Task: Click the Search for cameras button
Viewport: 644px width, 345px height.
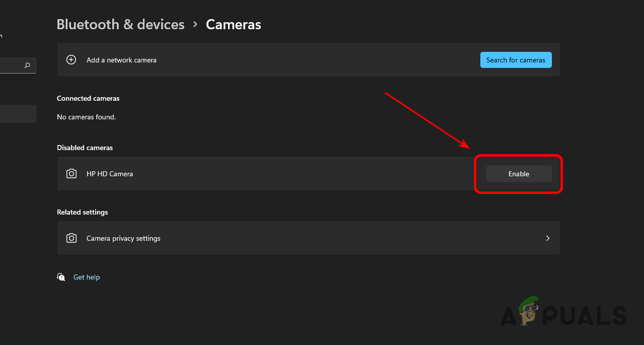Action: click(x=516, y=59)
